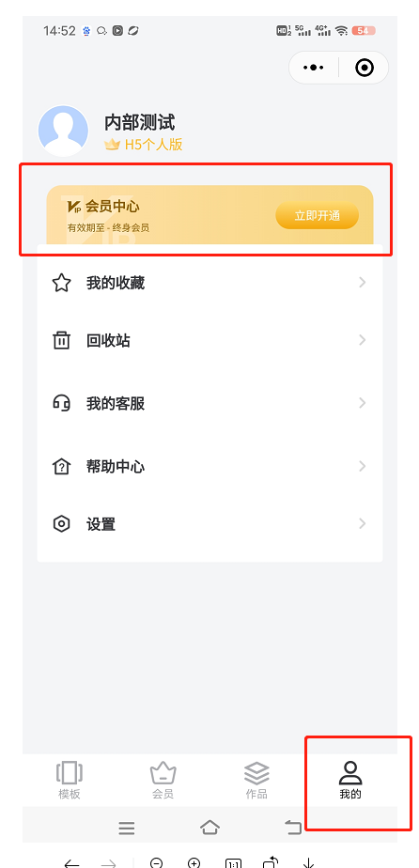This screenshot has height=868, width=419.
Task: Tap the trash can icon for 回收站
Action: (61, 340)
